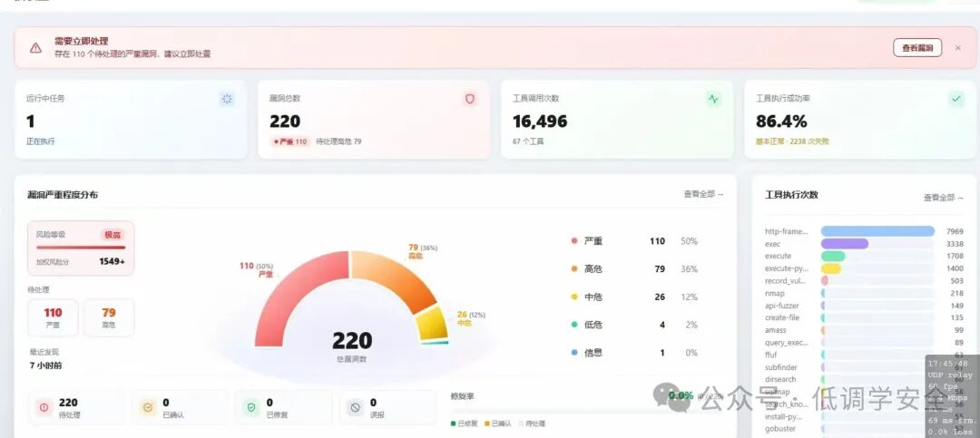This screenshot has width=980, height=438.
Task: Click the 50% value in 严重 legend row
Action: click(689, 241)
